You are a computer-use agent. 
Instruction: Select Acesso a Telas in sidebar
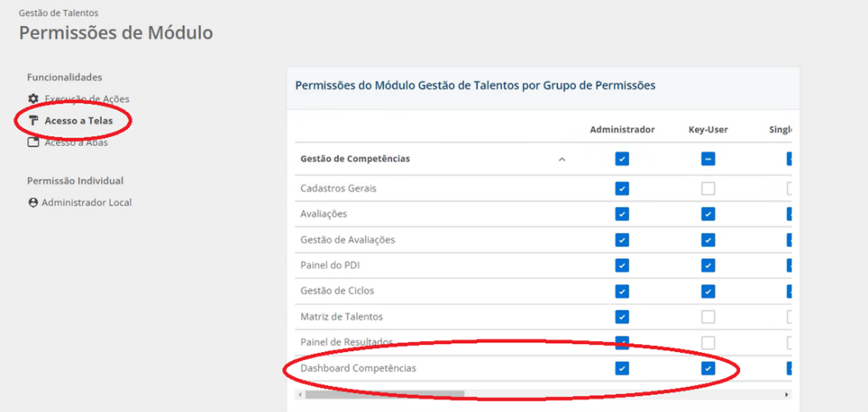tap(78, 121)
